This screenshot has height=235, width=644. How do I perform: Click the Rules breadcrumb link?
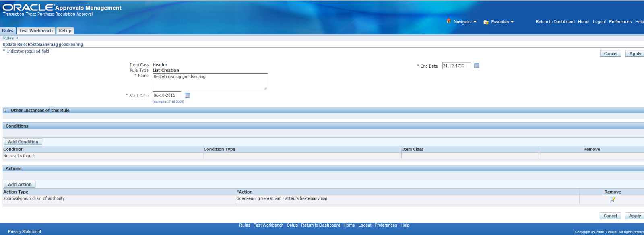point(8,38)
